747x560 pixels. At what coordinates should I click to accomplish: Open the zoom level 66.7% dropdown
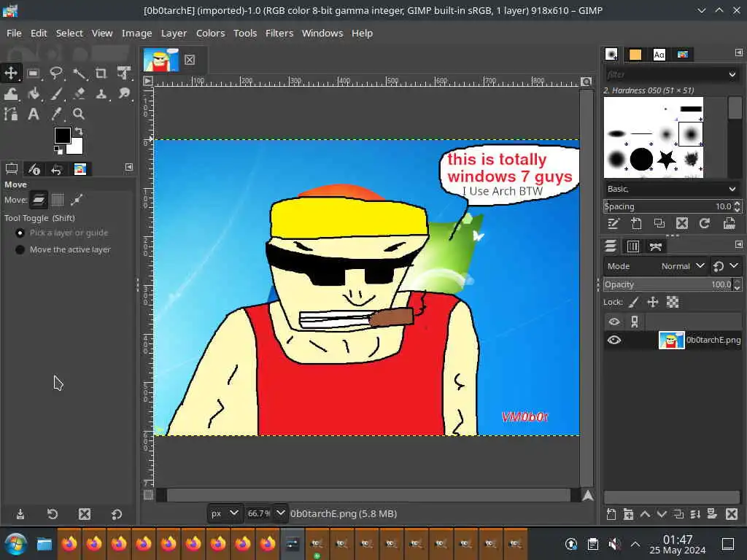[x=280, y=513]
